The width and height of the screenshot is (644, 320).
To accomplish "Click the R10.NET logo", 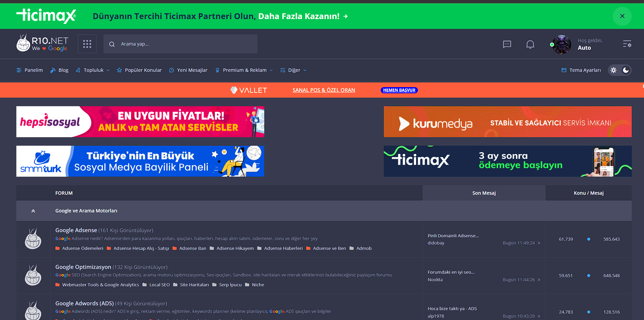I will click(x=43, y=43).
